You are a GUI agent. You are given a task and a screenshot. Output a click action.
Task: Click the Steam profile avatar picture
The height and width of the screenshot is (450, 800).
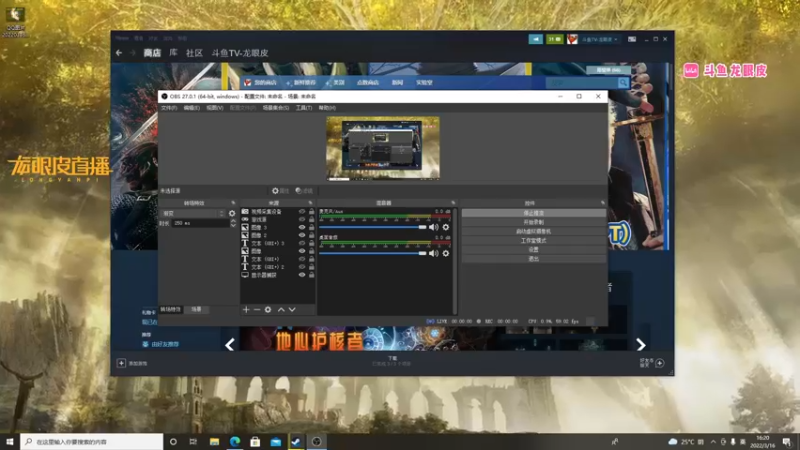pyautogui.click(x=572, y=39)
